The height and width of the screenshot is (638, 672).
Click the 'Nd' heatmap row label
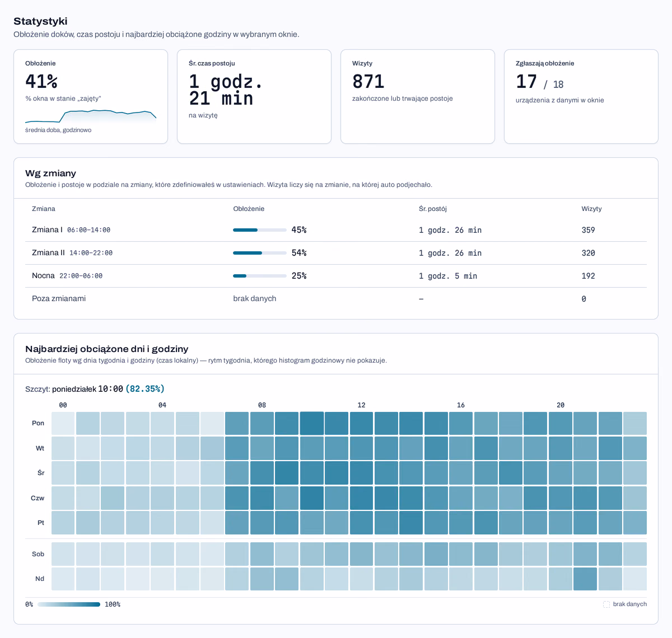tap(40, 579)
